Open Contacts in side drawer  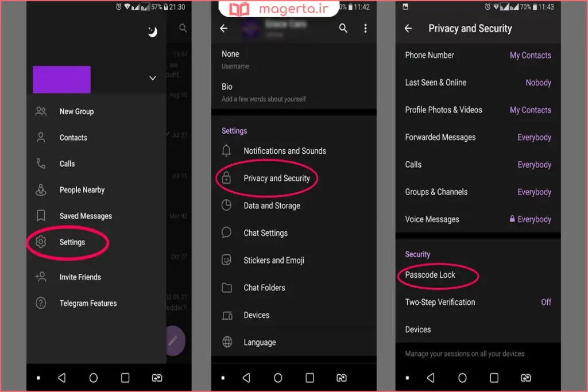click(x=73, y=138)
